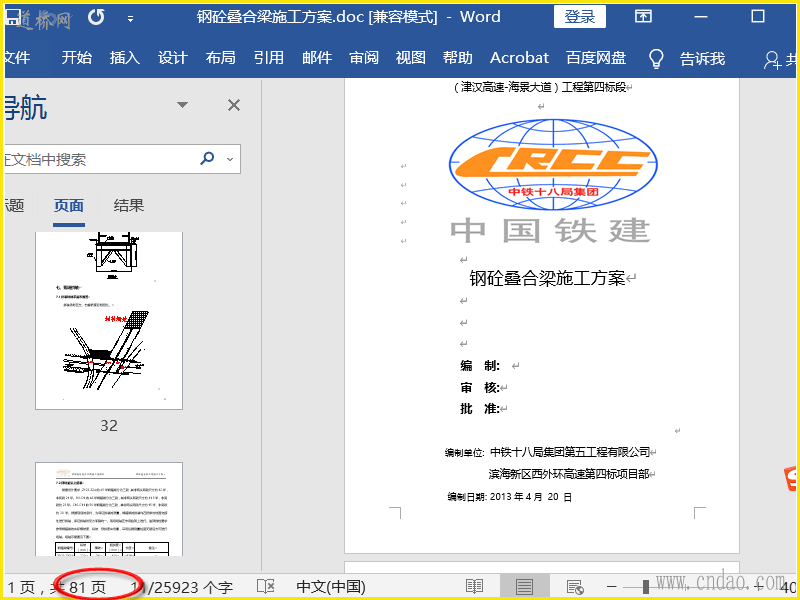Viewport: 800px width, 600px height.
Task: Switch to the 布局 ribbon tab
Action: click(220, 58)
